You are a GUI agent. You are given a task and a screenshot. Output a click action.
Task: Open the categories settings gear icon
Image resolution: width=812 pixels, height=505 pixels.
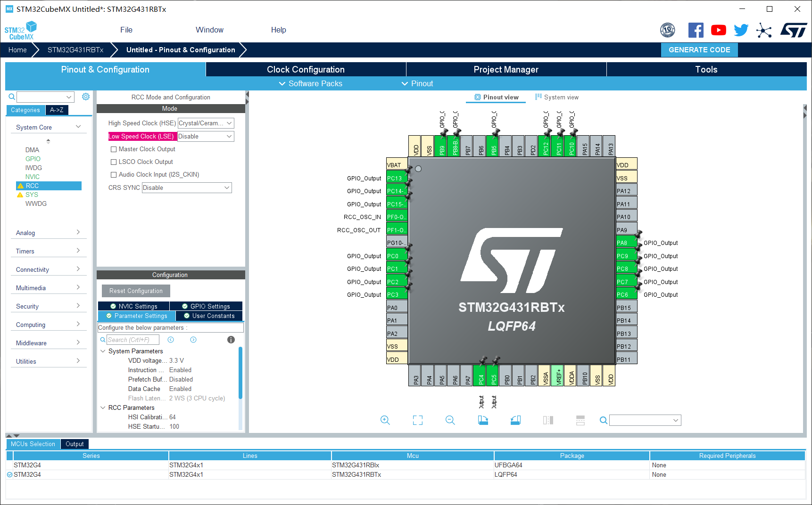click(x=86, y=97)
